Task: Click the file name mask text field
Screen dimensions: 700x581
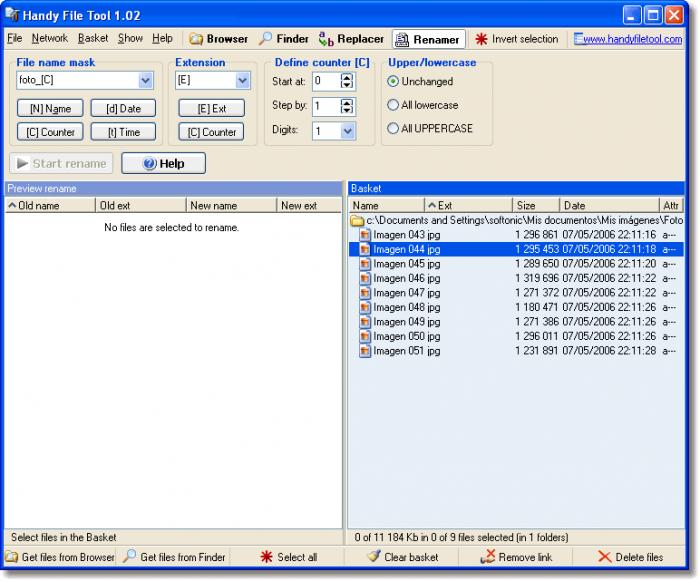Action: point(78,81)
